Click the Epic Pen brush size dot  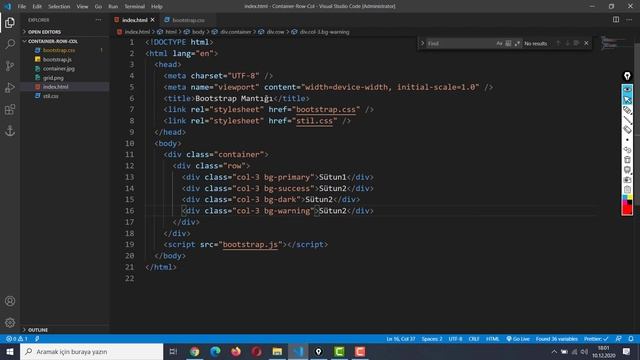[627, 140]
